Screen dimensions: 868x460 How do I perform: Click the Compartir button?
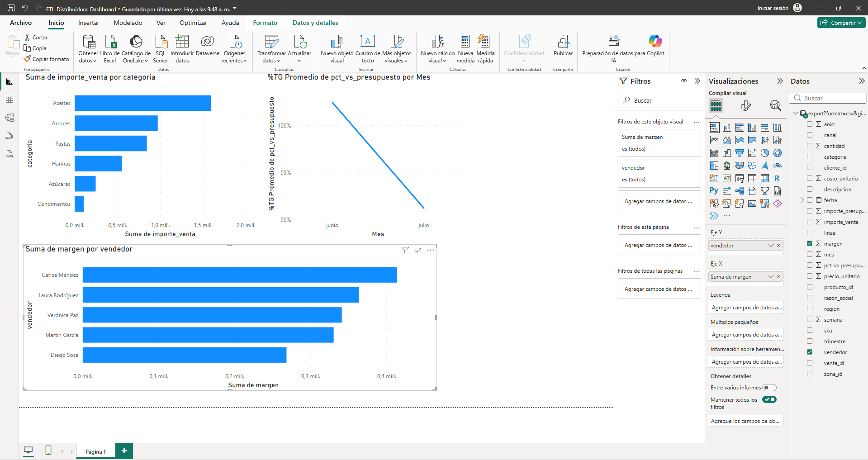[x=841, y=23]
